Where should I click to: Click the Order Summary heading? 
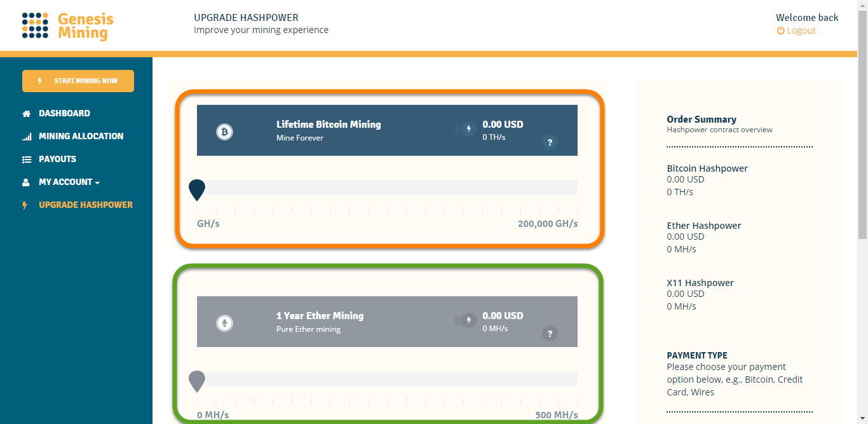[x=702, y=120]
